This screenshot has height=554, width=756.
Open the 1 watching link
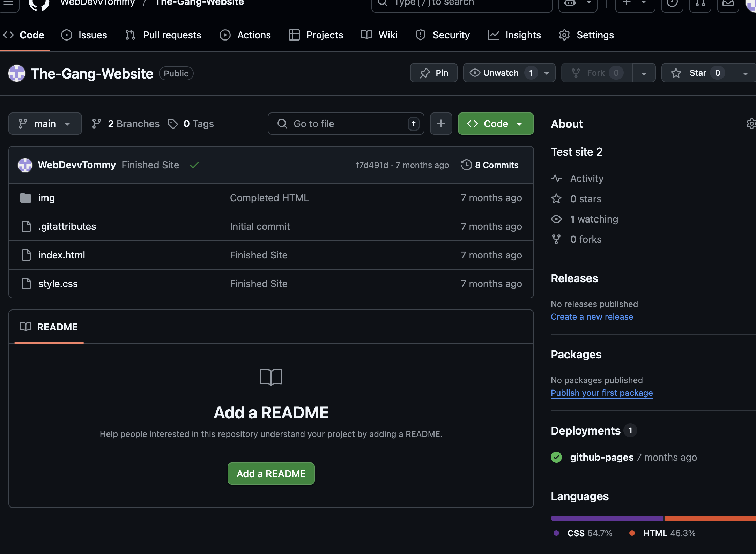pos(585,219)
